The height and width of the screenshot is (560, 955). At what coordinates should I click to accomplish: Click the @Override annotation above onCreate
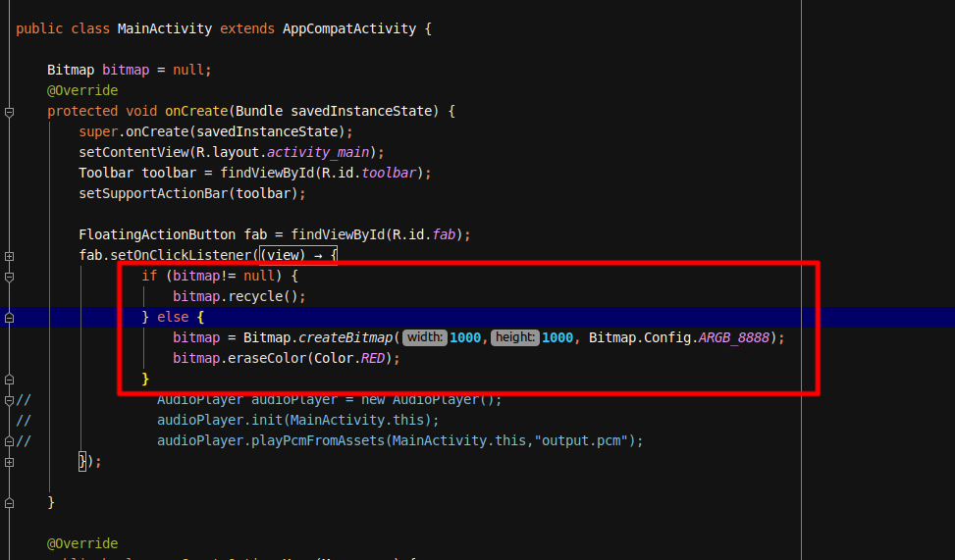(x=82, y=90)
